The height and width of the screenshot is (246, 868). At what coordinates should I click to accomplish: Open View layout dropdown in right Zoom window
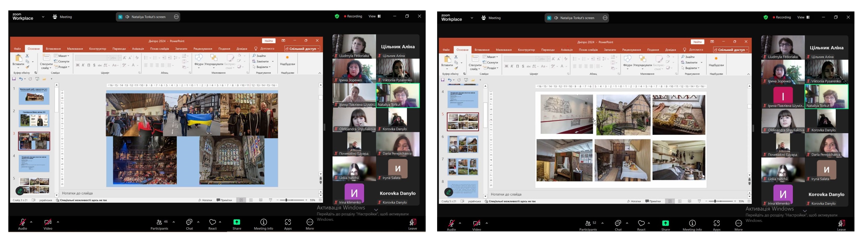click(x=803, y=17)
